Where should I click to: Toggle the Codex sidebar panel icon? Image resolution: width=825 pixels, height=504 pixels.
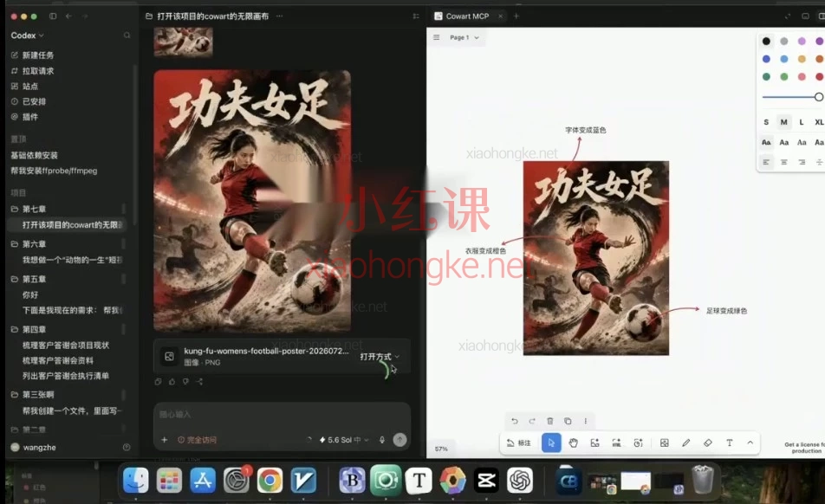coord(53,16)
